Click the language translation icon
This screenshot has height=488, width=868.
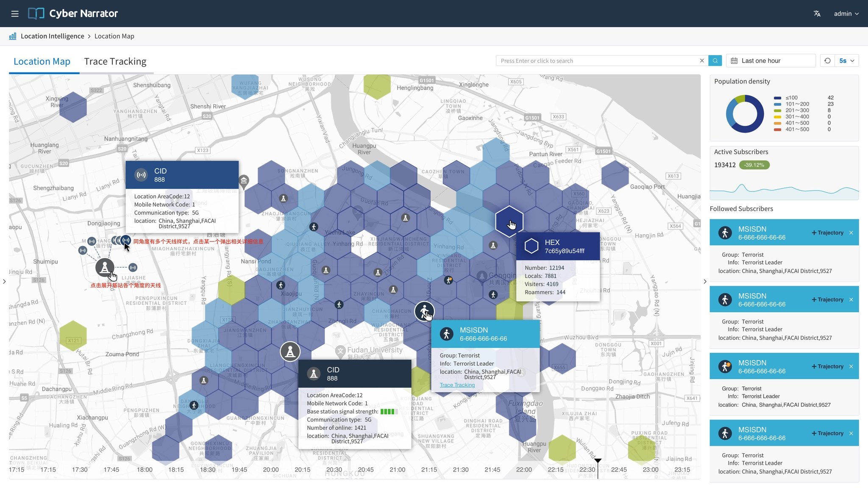pos(817,14)
